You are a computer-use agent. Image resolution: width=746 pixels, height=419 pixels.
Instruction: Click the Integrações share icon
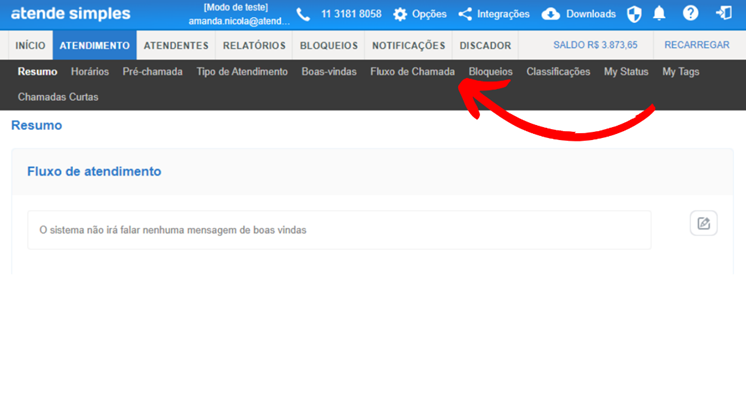click(465, 14)
